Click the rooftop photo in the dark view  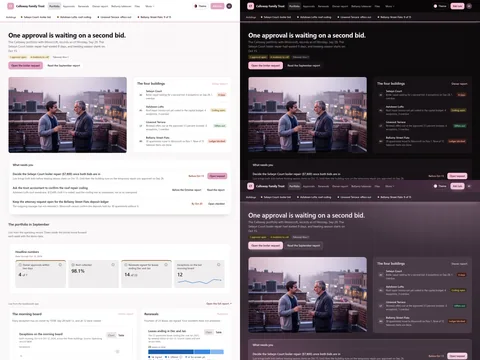308,115
